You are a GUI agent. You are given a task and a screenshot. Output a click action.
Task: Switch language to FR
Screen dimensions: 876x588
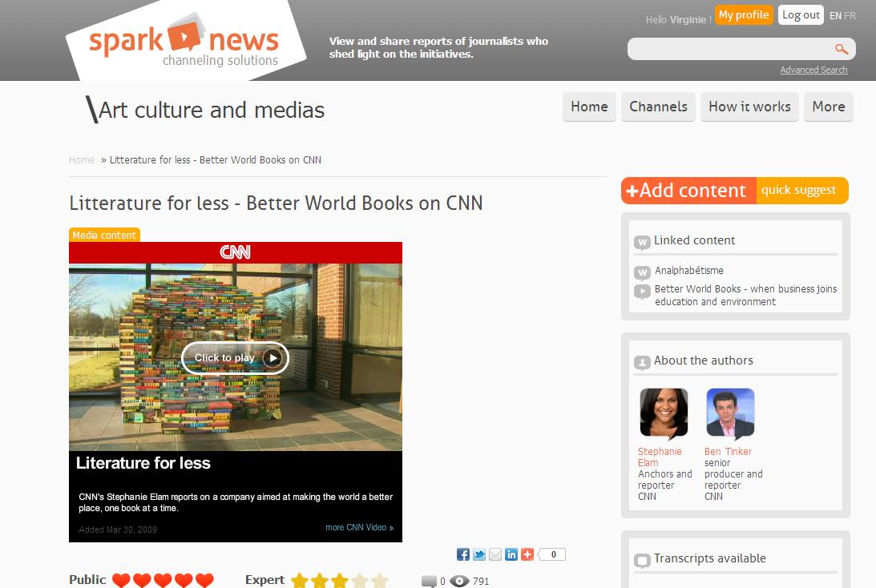click(850, 16)
